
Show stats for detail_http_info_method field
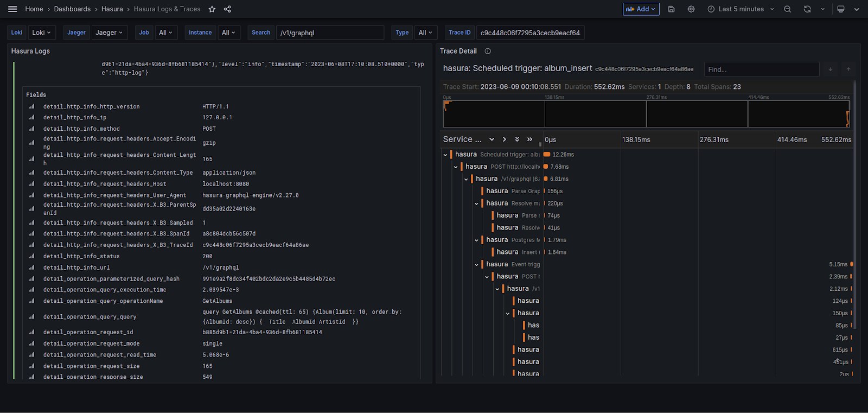(32, 129)
